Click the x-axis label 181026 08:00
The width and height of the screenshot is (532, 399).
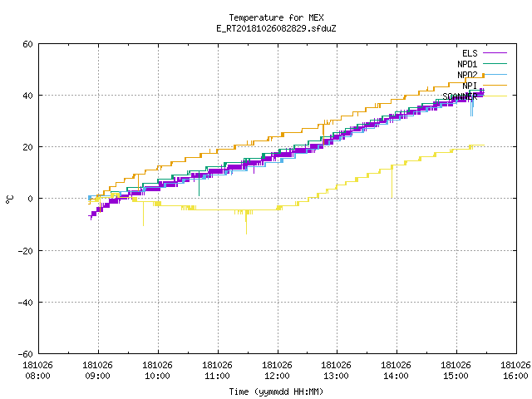[x=38, y=371]
